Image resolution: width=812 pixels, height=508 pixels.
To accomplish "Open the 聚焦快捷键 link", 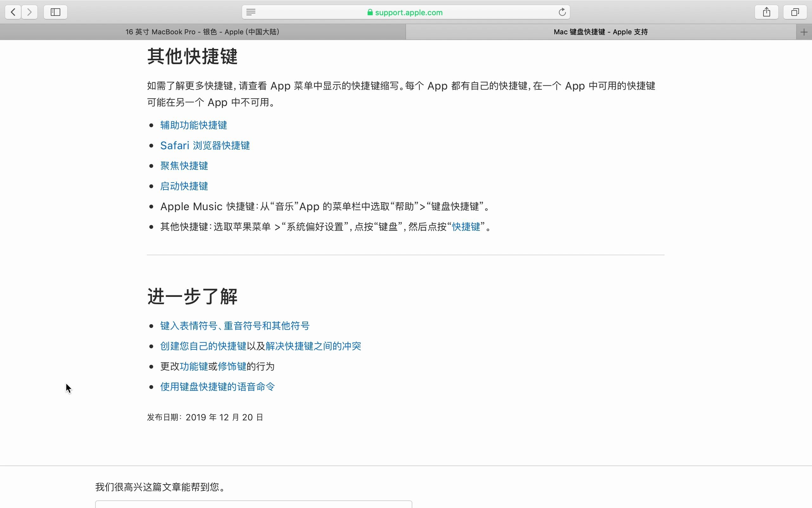I will click(x=184, y=166).
